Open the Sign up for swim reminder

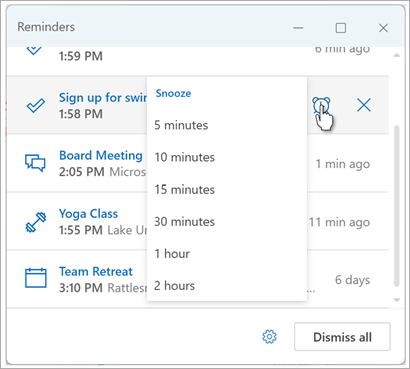[x=103, y=98]
